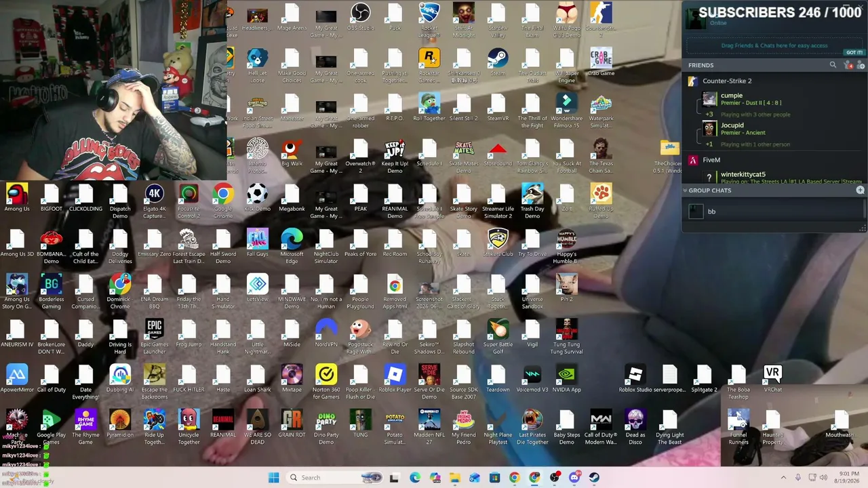Dismiss the tip with GOT IT!
The height and width of the screenshot is (488, 868).
[x=854, y=52]
